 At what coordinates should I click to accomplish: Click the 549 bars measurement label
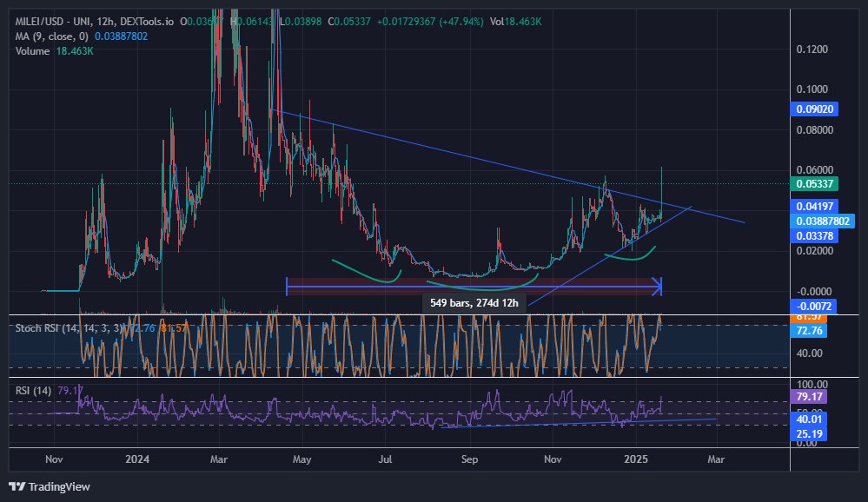(474, 301)
